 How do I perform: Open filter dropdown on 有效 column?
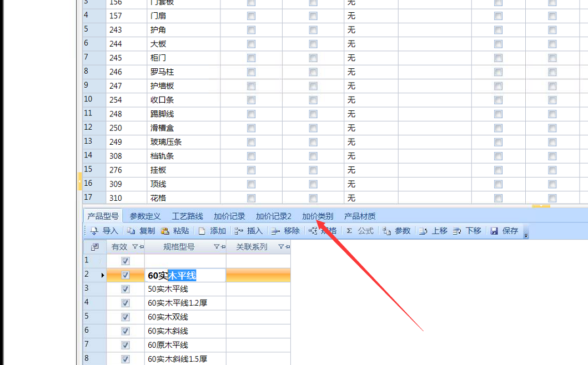click(x=135, y=247)
